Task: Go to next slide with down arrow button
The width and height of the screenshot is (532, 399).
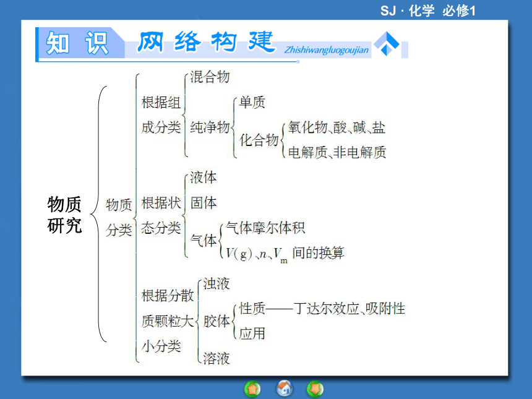Action: pyautogui.click(x=315, y=389)
